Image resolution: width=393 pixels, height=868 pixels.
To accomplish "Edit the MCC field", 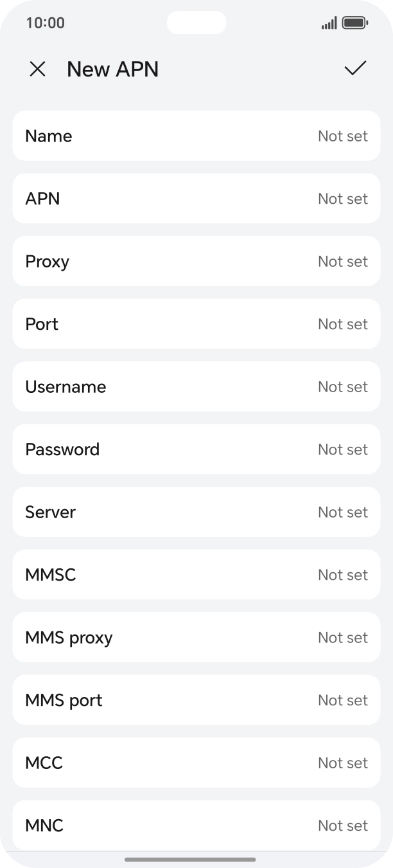I will (x=197, y=763).
